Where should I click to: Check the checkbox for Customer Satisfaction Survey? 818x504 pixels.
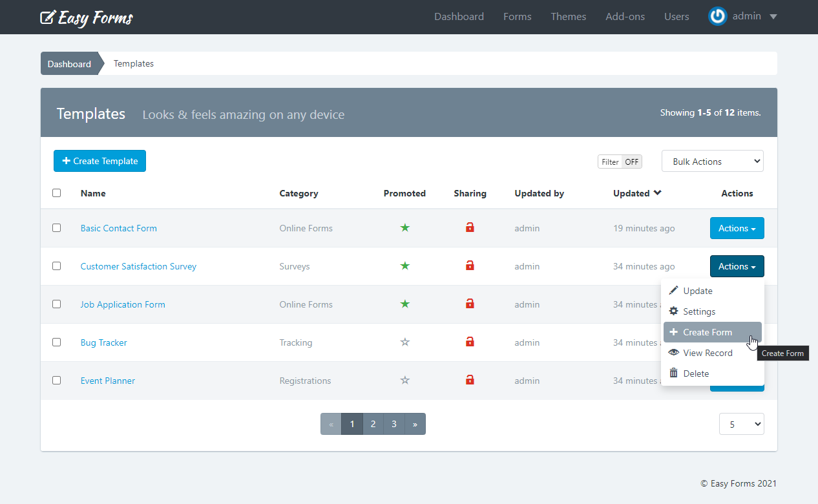coord(56,266)
